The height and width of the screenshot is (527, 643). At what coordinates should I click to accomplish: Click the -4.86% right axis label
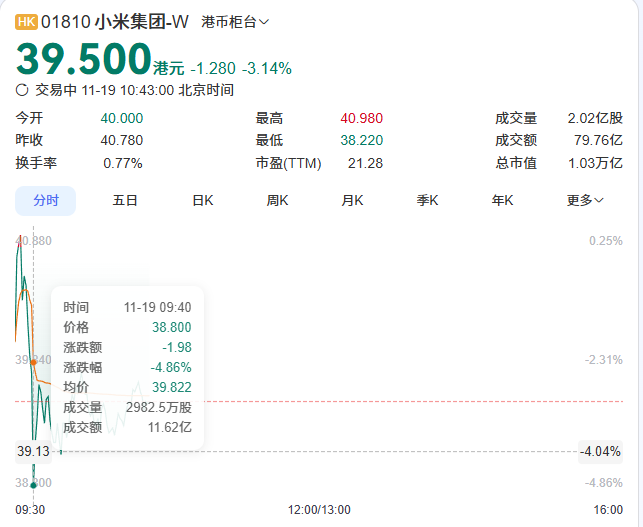[x=604, y=483]
